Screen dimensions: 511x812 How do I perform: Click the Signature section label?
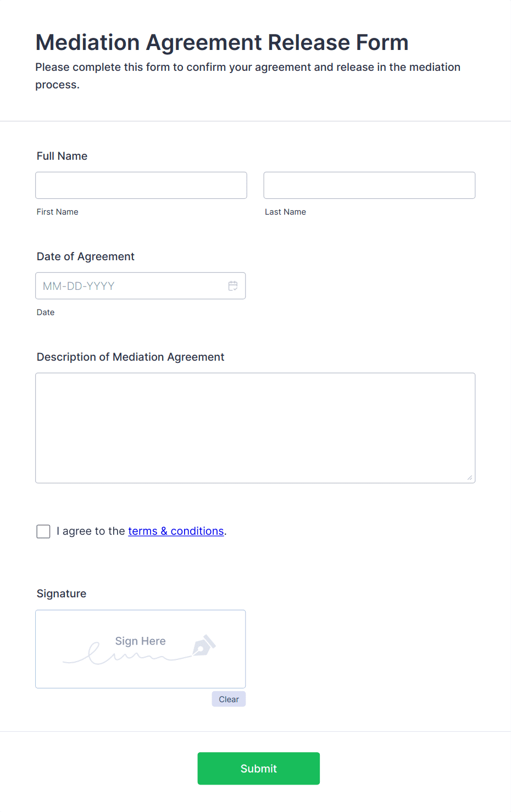[61, 593]
